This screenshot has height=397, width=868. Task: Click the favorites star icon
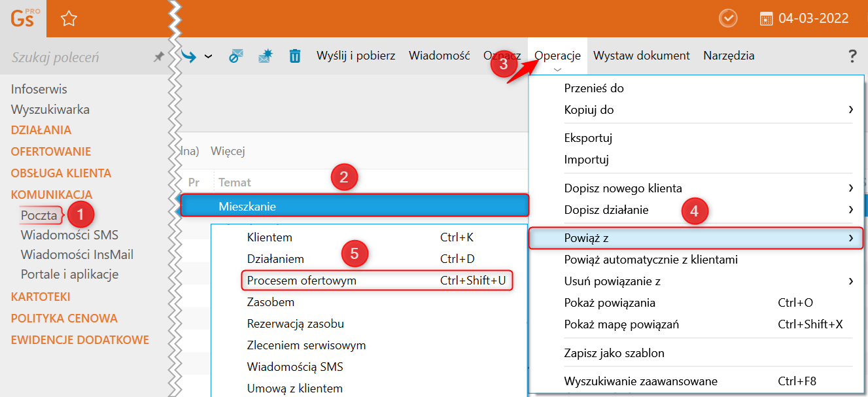(x=69, y=19)
